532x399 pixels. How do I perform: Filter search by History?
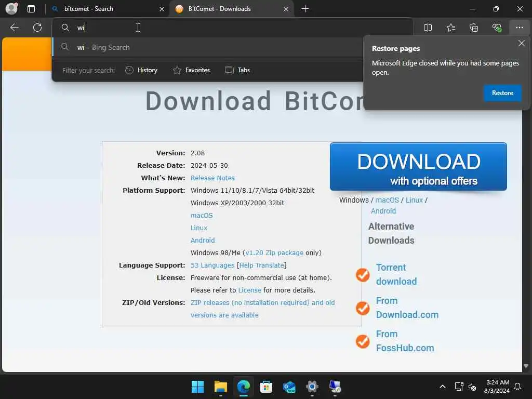[141, 70]
